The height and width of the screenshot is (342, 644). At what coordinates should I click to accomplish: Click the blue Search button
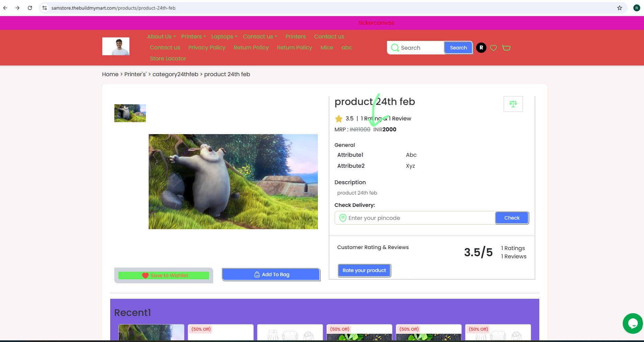coord(458,48)
